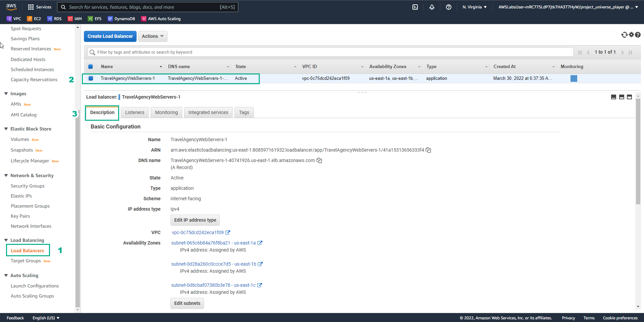The image size is (644, 322).
Task: Open EC2 shortcut in favorites bar
Action: point(34,19)
